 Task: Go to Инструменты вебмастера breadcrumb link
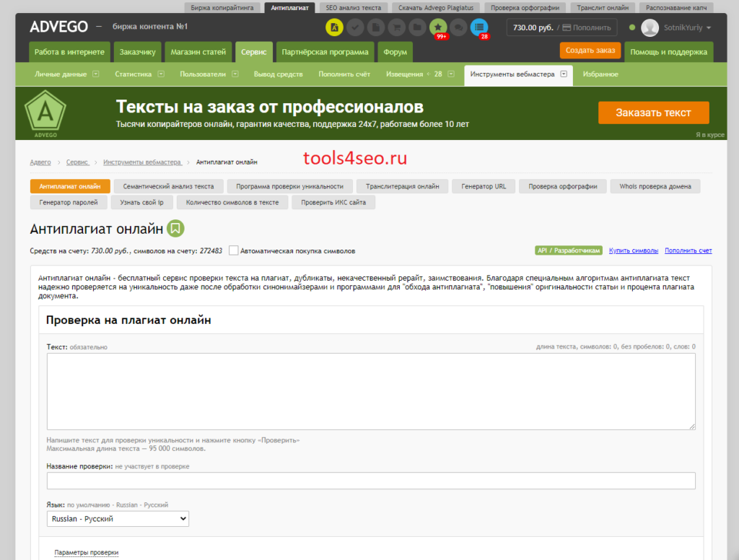(142, 162)
